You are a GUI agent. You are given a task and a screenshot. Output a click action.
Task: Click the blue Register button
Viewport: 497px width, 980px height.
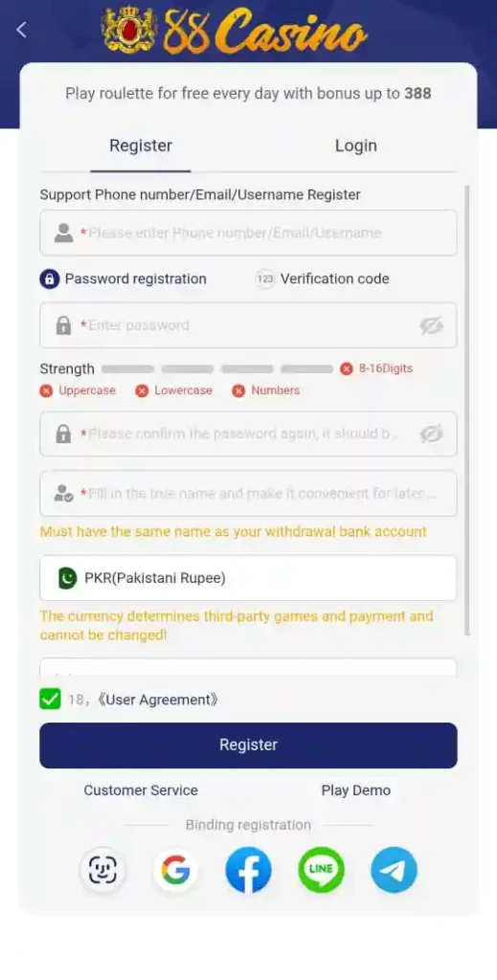click(248, 745)
